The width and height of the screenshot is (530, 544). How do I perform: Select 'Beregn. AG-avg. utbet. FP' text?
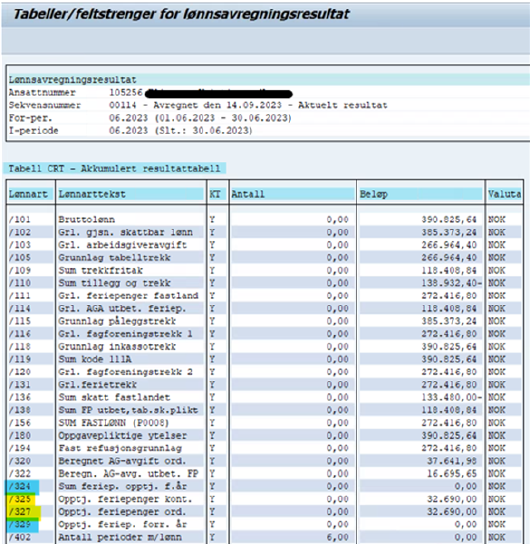[128, 474]
